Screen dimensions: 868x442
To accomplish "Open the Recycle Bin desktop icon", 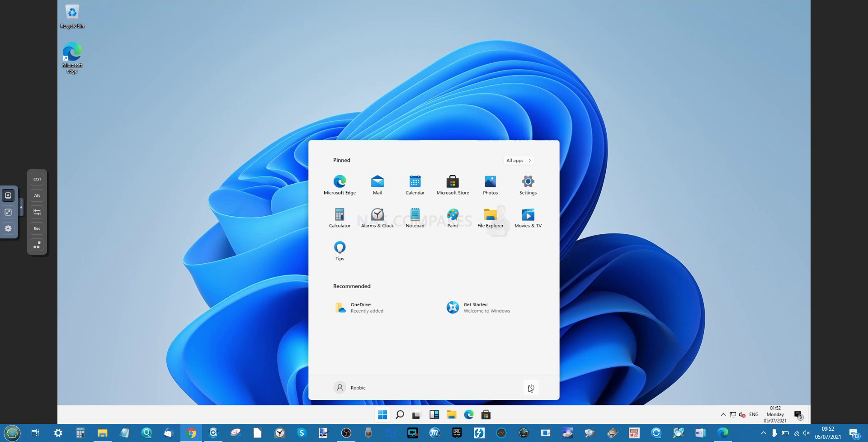I will pos(72,17).
